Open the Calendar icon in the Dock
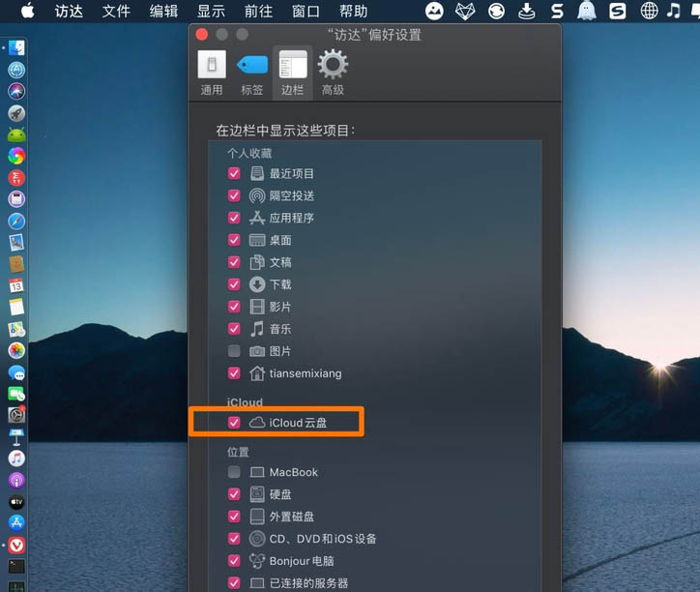700x592 pixels. (x=16, y=285)
